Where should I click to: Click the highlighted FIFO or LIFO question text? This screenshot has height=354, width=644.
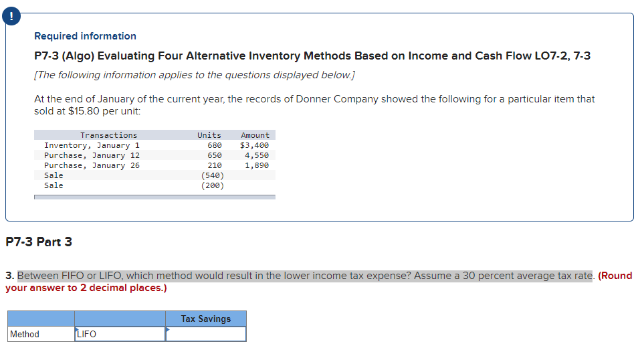305,276
